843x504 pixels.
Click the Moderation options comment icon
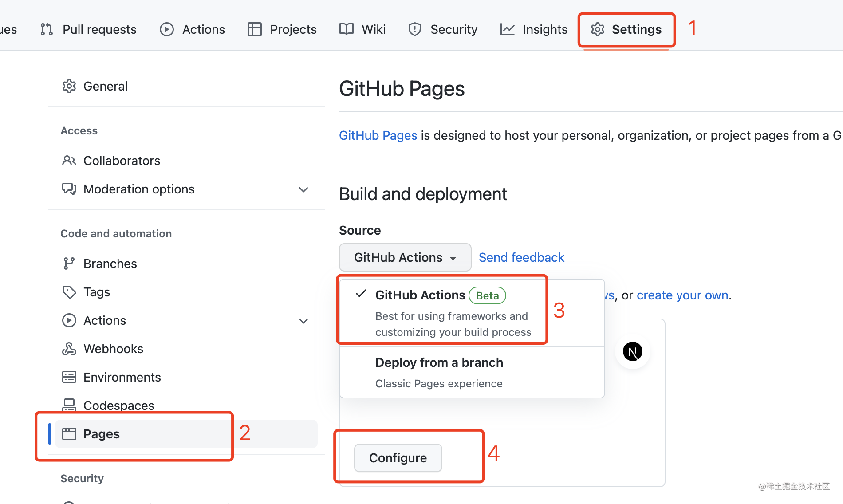[x=69, y=189]
